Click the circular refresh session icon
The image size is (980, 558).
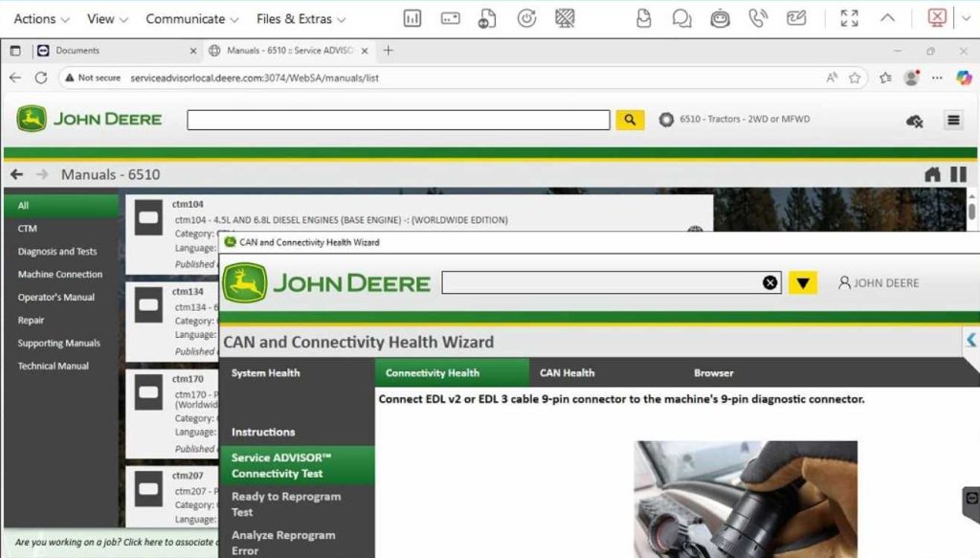[x=527, y=19]
